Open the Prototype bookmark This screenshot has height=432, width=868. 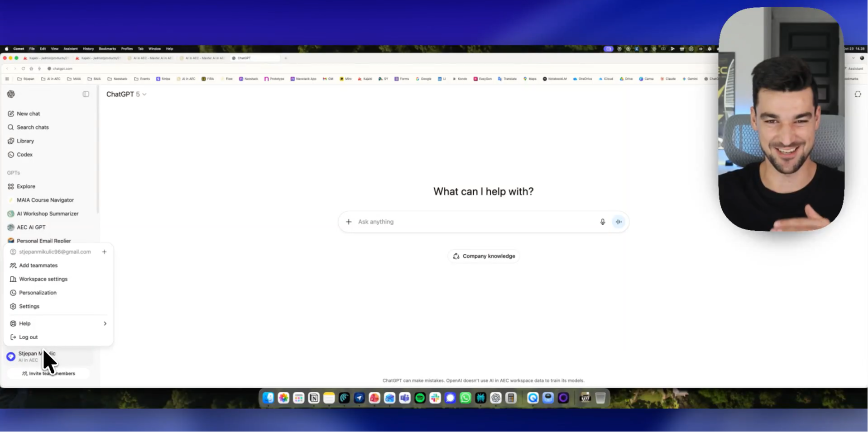click(x=274, y=79)
